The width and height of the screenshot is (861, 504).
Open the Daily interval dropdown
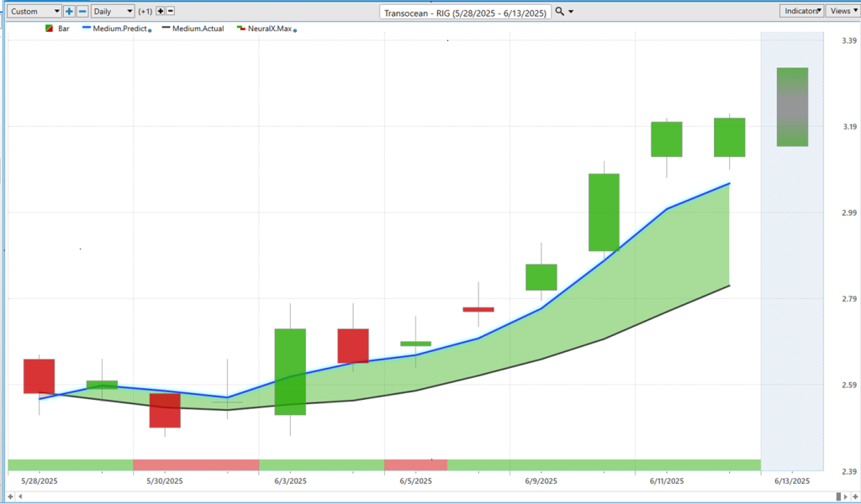point(113,12)
